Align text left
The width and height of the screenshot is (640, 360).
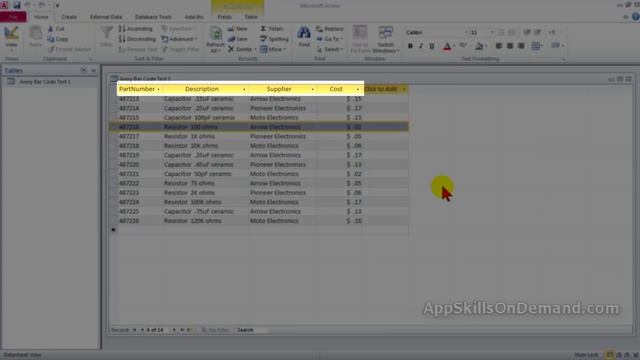(x=499, y=46)
